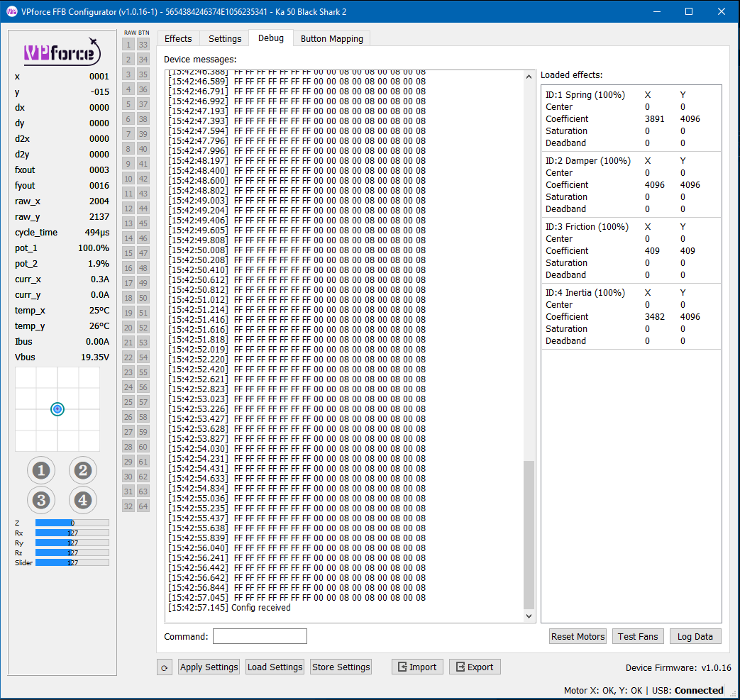Click the pot_1 value 100.0%
The width and height of the screenshot is (740, 700).
click(x=94, y=248)
